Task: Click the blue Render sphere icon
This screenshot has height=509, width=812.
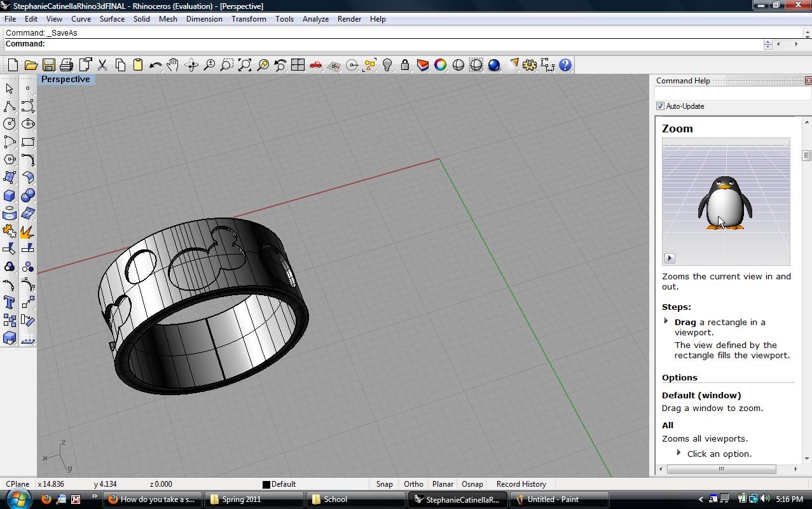Action: (x=493, y=65)
